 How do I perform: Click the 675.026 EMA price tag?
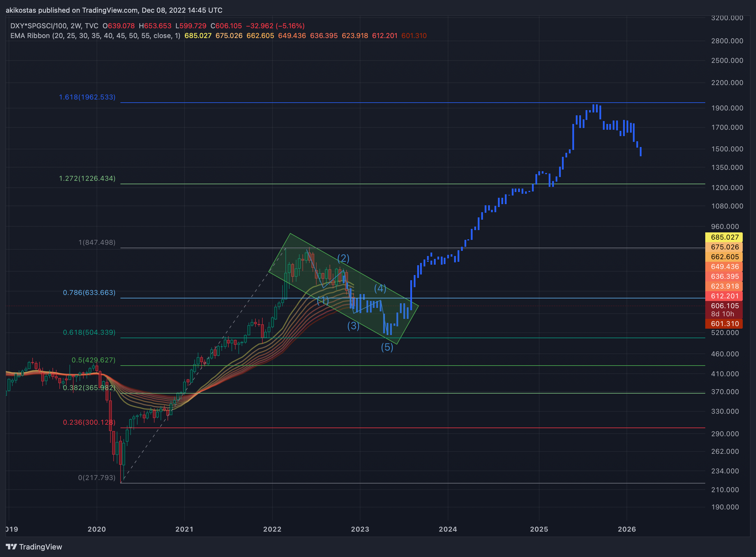click(724, 247)
